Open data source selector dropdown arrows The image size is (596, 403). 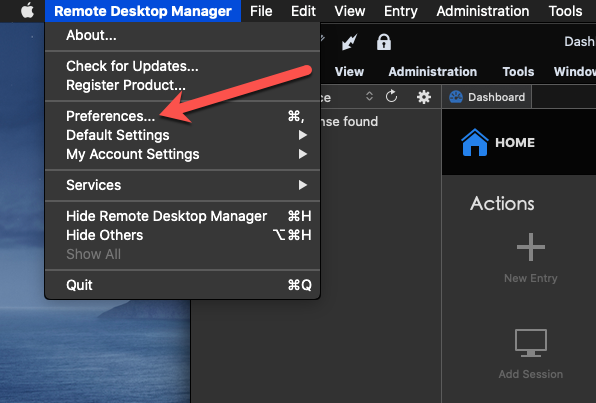369,96
